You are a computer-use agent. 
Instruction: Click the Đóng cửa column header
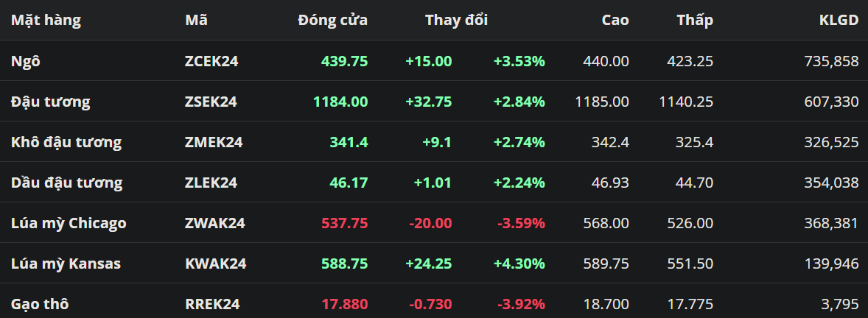tap(332, 21)
